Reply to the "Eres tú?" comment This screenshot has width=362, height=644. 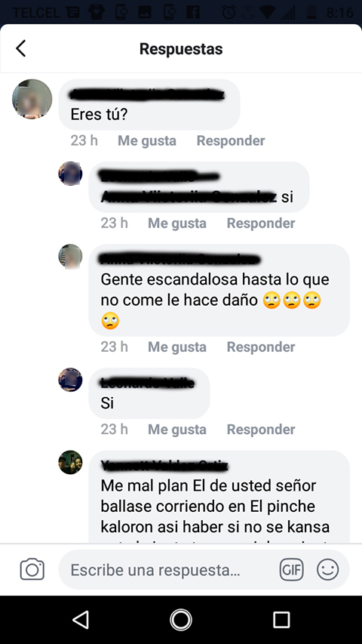click(231, 141)
